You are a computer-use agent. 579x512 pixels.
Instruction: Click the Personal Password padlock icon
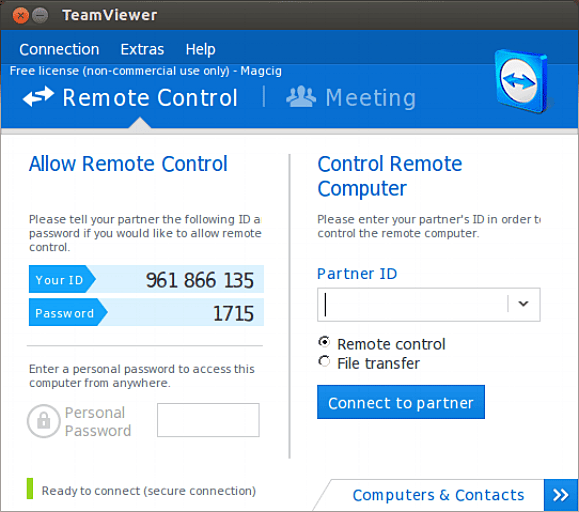click(44, 421)
